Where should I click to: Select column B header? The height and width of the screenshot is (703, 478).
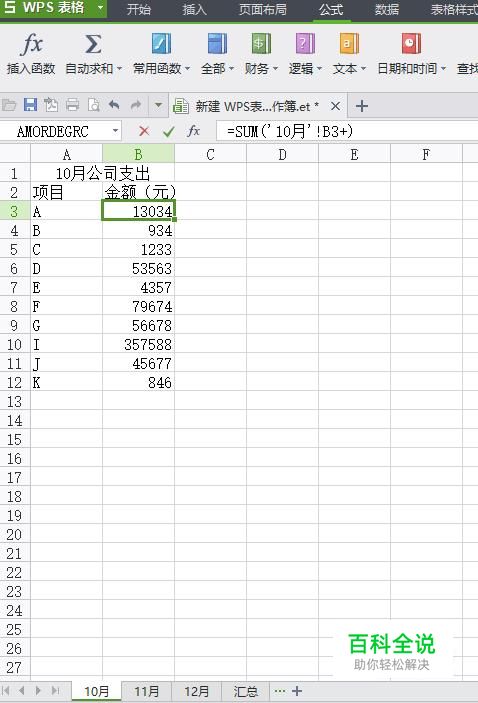138,155
